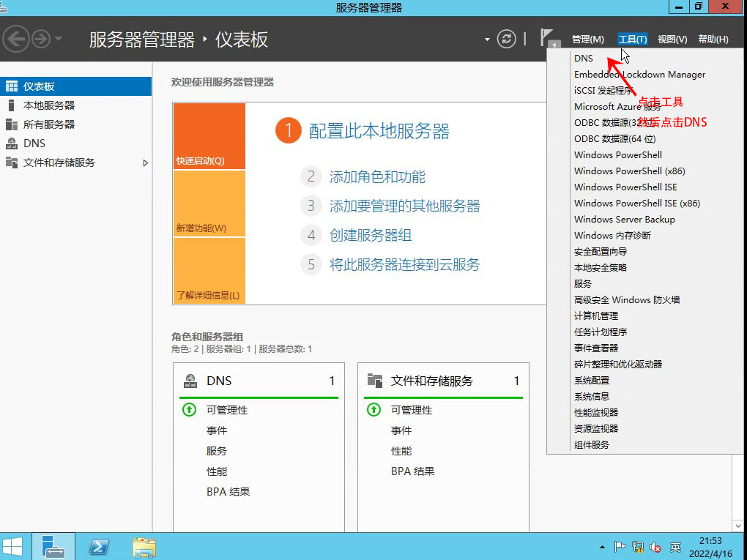Open 性能 in 文件和存储服务 tile
The width and height of the screenshot is (747, 560).
[x=401, y=451]
